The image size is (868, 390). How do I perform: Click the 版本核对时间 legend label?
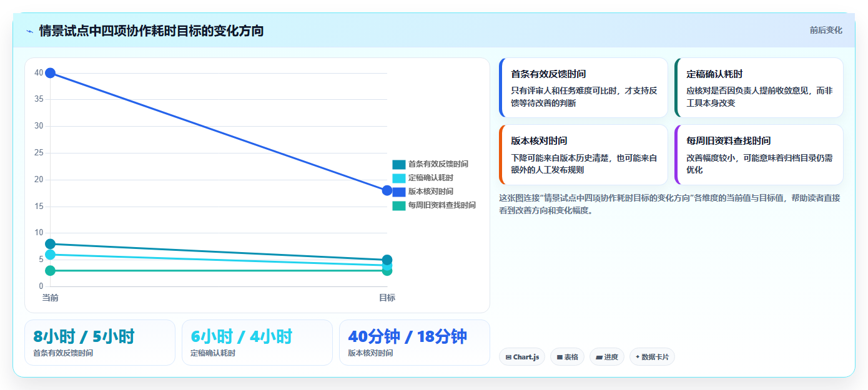(x=431, y=192)
